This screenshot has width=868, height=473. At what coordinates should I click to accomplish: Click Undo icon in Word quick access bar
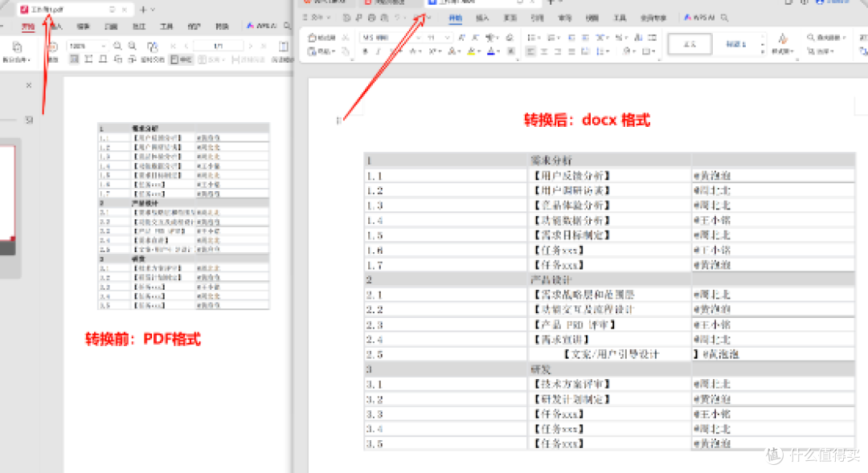tap(398, 18)
